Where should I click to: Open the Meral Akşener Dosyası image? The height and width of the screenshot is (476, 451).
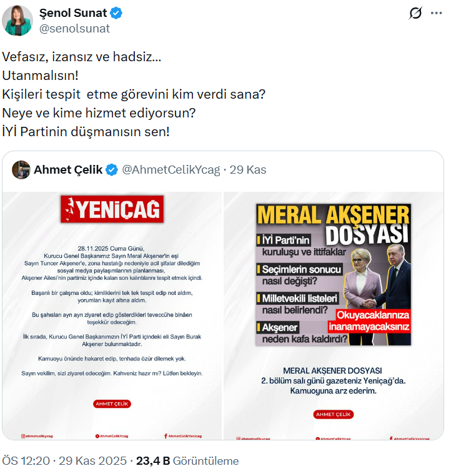(334, 315)
